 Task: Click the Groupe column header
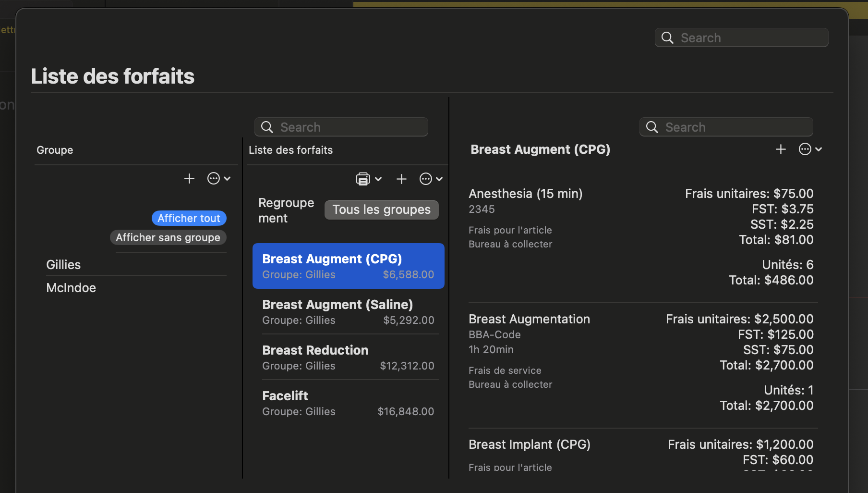coord(55,150)
